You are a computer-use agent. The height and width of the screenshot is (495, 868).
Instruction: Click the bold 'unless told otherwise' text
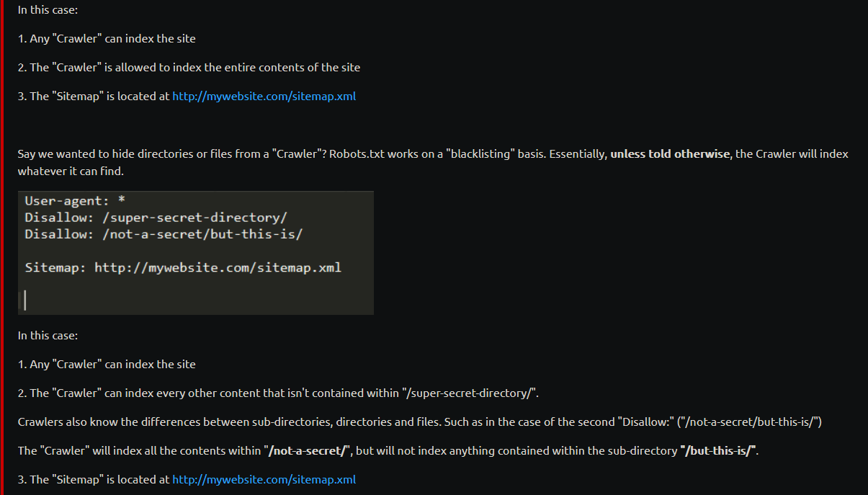tap(670, 153)
